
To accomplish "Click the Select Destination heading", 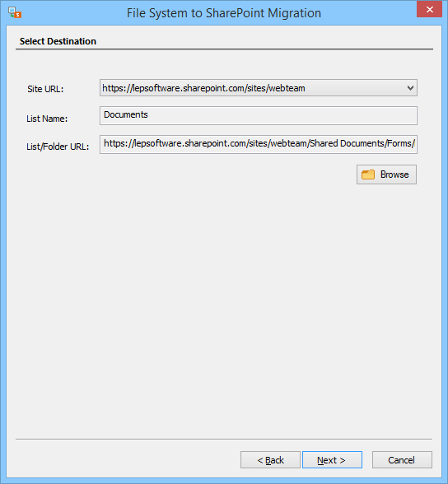I will [x=58, y=41].
